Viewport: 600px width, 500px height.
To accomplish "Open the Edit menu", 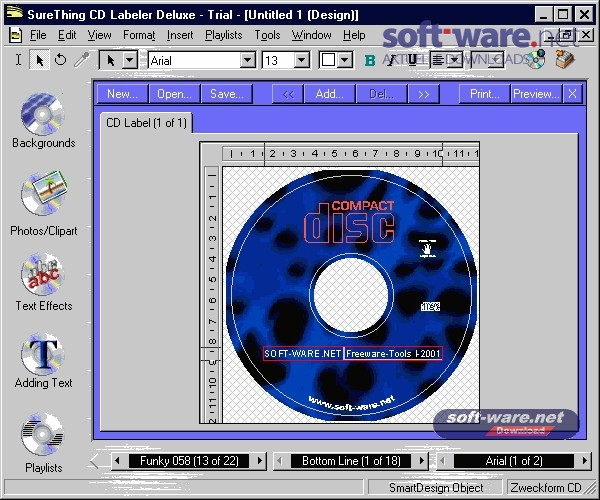I will point(67,35).
